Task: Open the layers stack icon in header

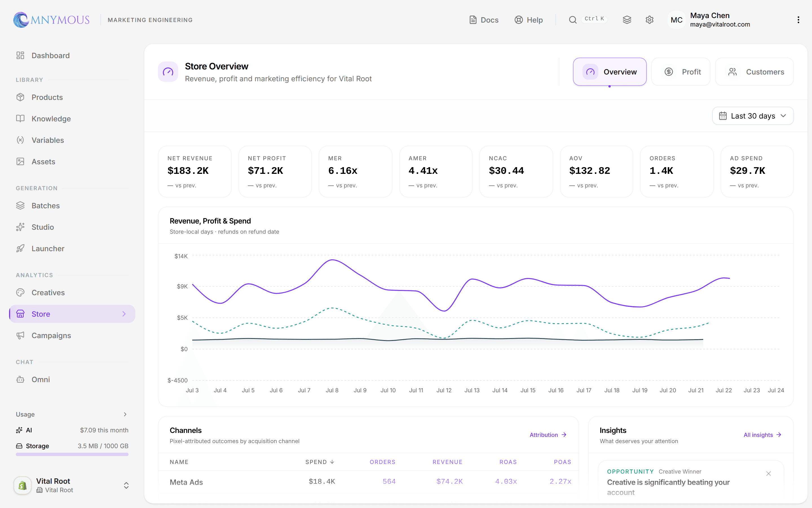Action: click(x=627, y=20)
